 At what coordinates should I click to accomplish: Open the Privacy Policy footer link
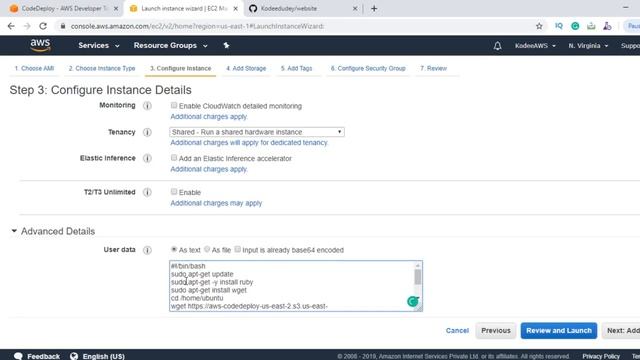point(601,356)
